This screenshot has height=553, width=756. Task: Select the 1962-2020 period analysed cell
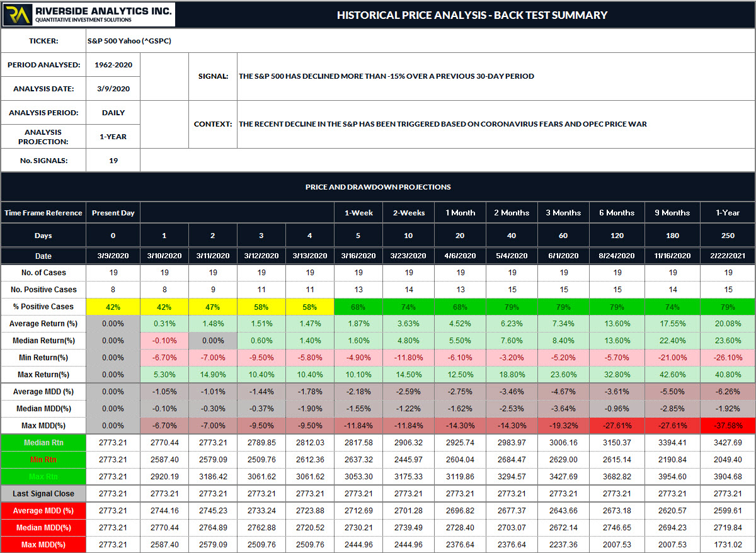pyautogui.click(x=113, y=64)
